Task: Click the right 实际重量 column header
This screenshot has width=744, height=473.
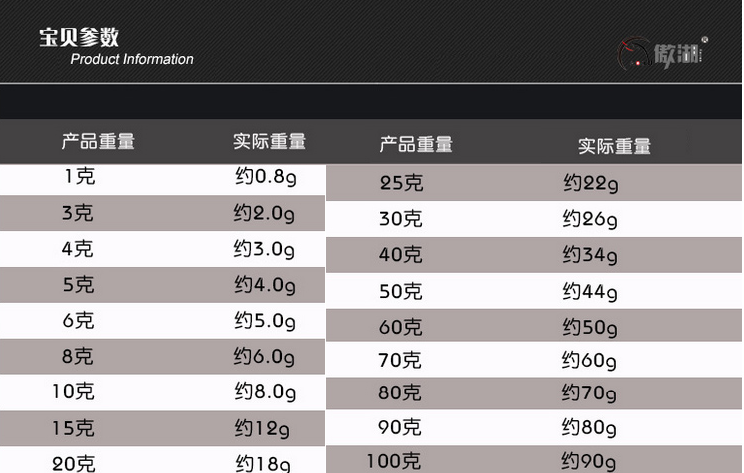Action: pos(614,146)
